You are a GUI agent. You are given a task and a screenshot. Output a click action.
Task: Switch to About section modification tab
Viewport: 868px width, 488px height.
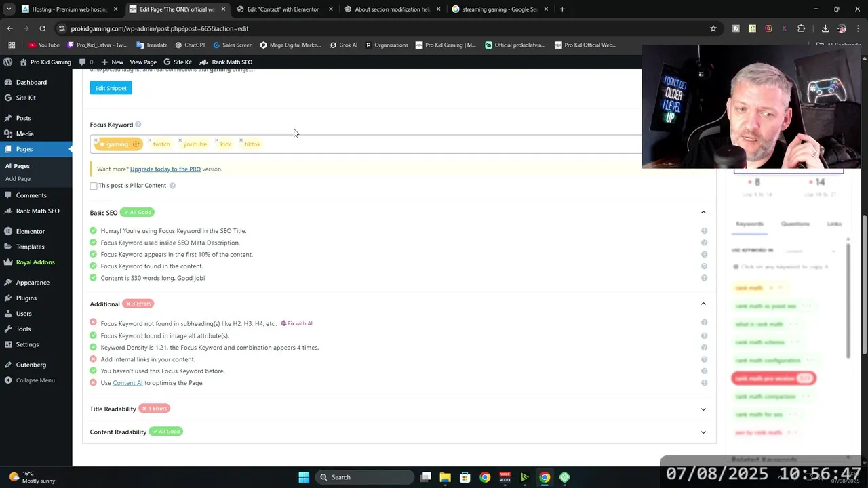392,9
